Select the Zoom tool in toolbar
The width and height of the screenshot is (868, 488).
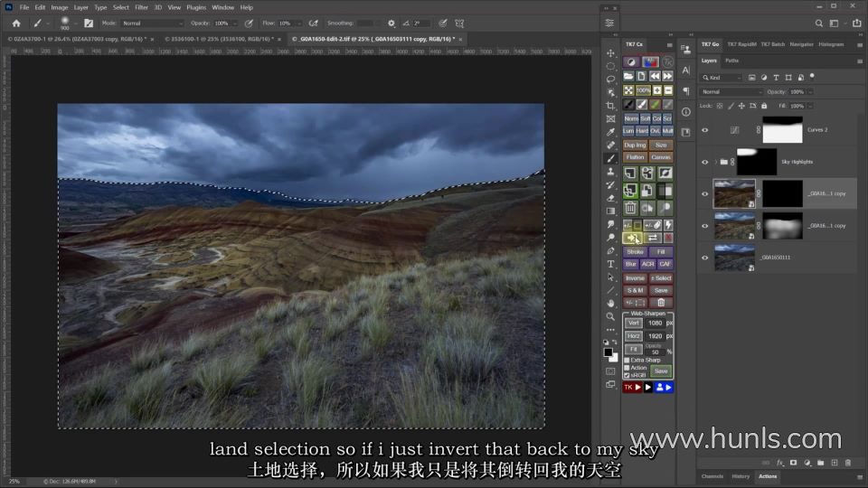610,316
